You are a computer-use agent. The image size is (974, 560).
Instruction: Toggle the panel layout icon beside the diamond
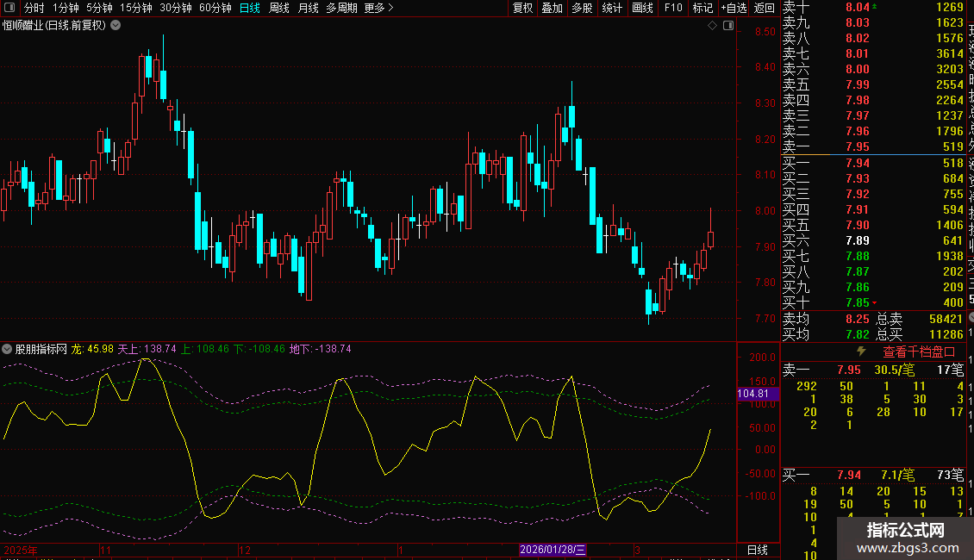(728, 26)
